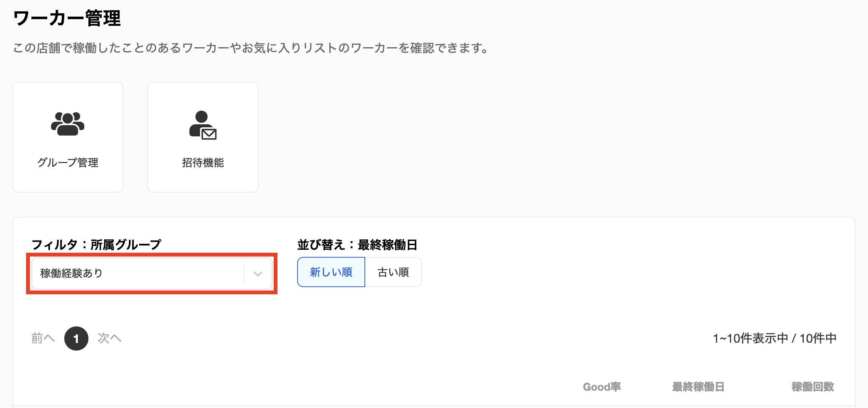
Task: Expand the filter dropdown chevron arrow
Action: [258, 274]
